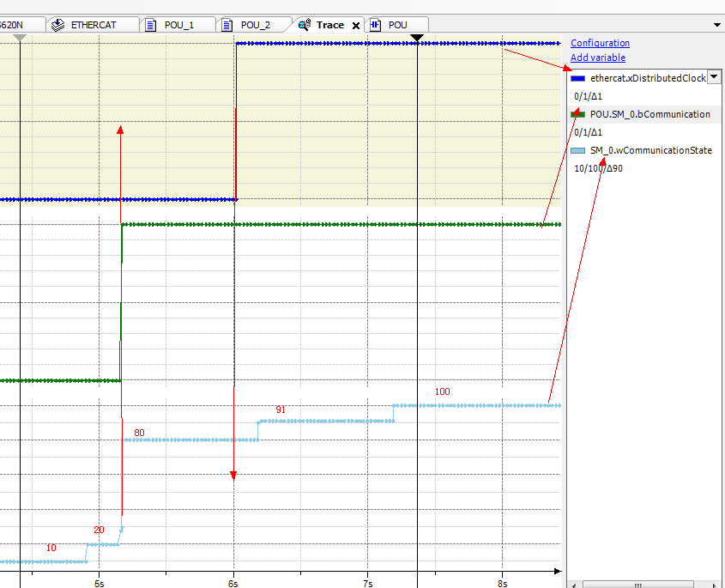Click the ETHERCAT device icon on its tab
Screen dimensions: 725x588
pos(57,24)
